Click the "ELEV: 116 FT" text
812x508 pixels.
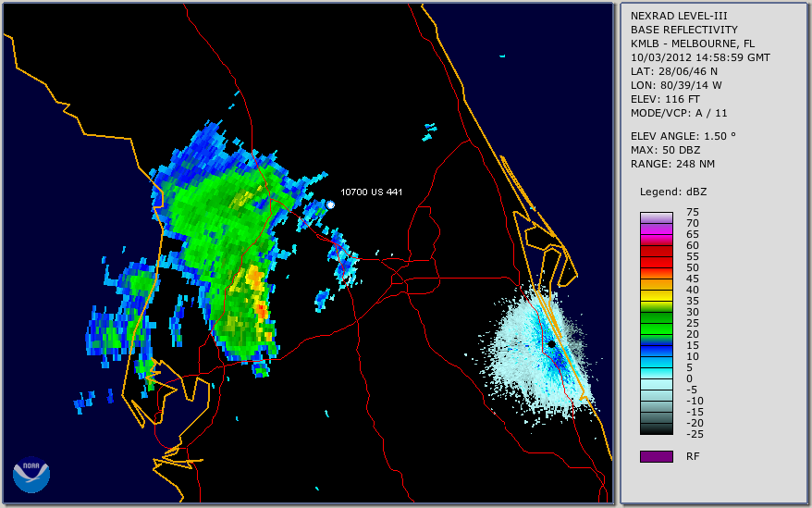(x=665, y=99)
